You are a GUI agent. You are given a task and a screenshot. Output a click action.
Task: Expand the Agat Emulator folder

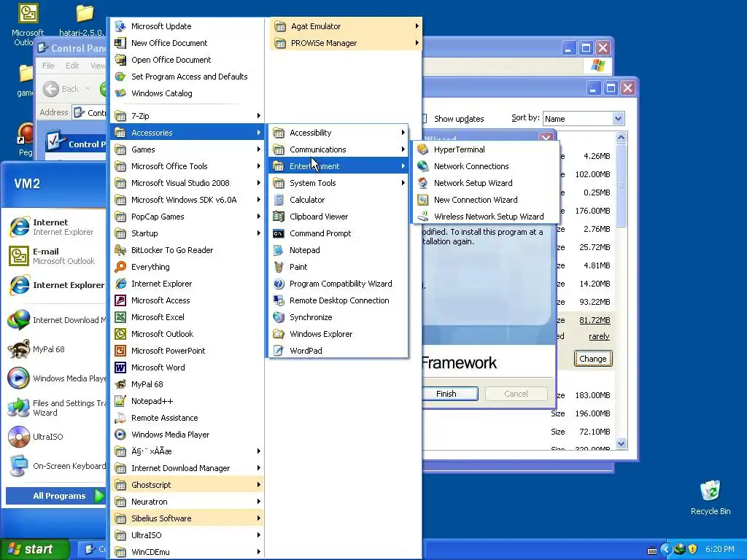point(346,26)
